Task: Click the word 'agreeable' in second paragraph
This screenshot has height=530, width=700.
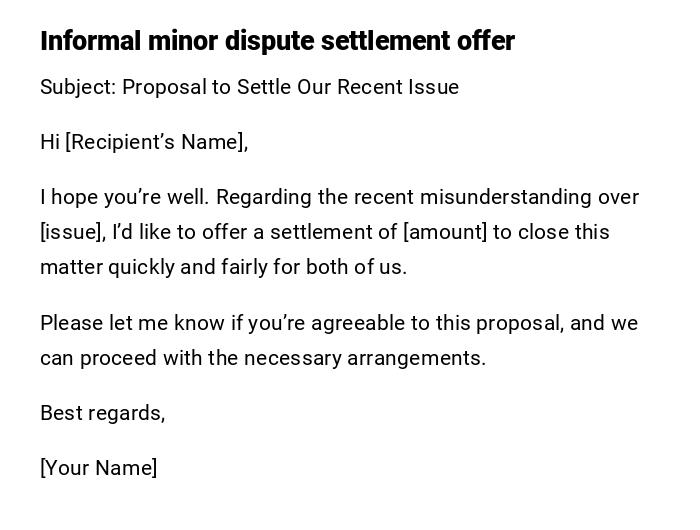Action: pyautogui.click(x=354, y=323)
